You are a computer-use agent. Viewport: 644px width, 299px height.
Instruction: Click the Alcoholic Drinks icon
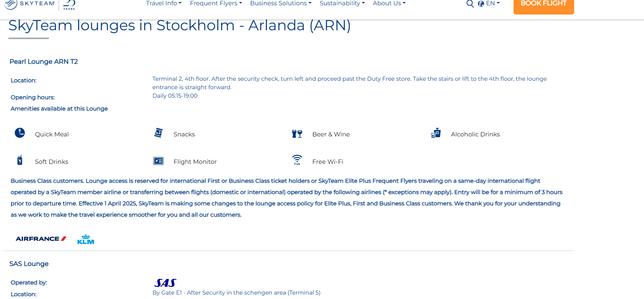click(436, 133)
